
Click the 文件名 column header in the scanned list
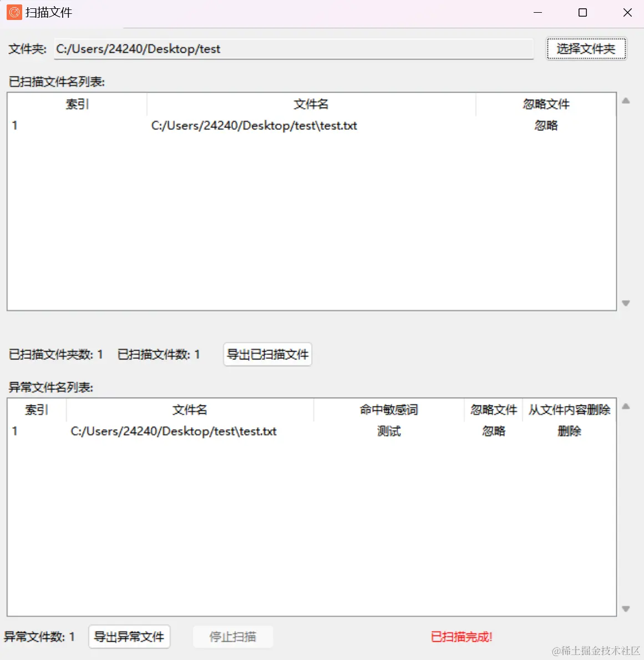311,104
